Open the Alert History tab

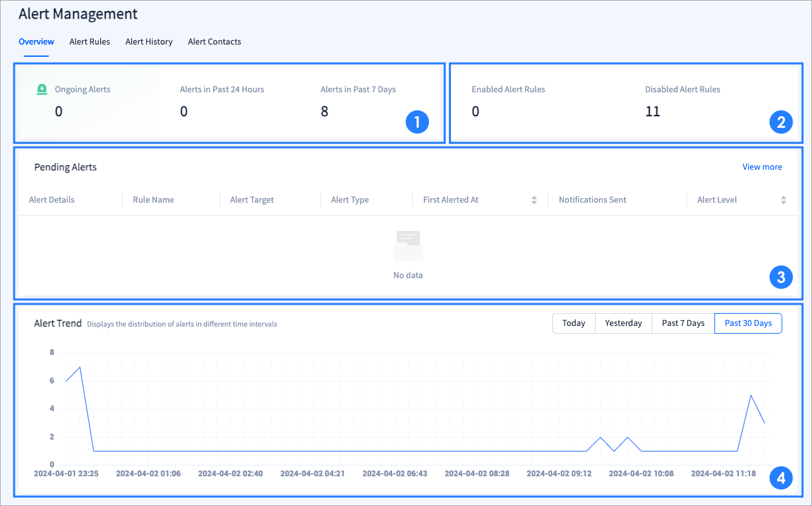[149, 42]
